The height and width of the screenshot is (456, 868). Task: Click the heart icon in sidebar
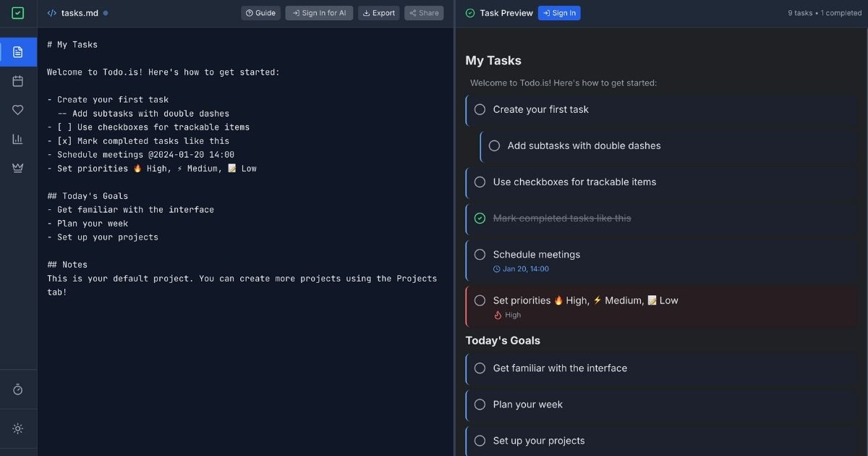click(18, 110)
